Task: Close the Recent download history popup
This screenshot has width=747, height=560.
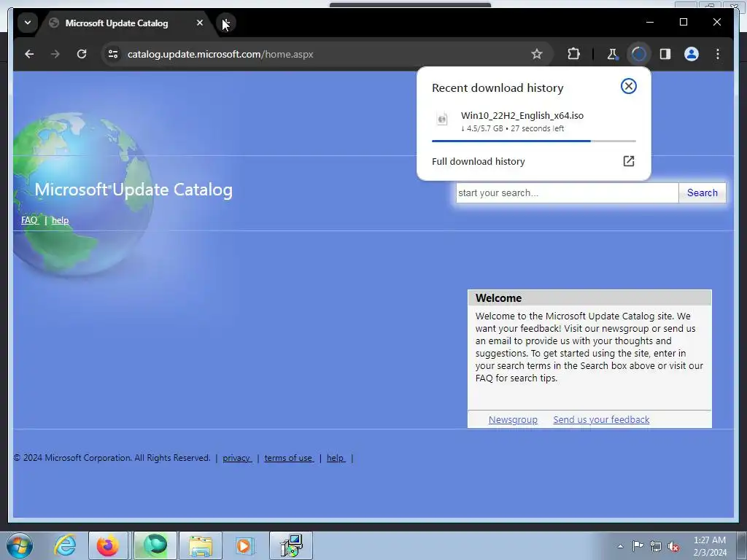Action: pyautogui.click(x=628, y=86)
